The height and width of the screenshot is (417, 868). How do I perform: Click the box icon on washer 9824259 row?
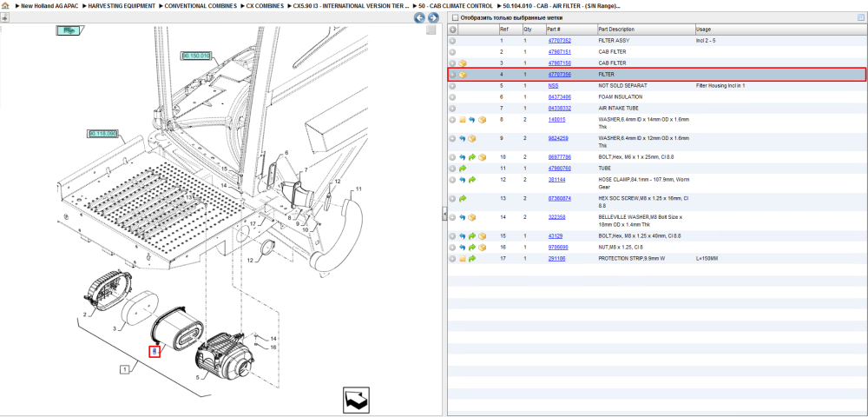click(471, 138)
